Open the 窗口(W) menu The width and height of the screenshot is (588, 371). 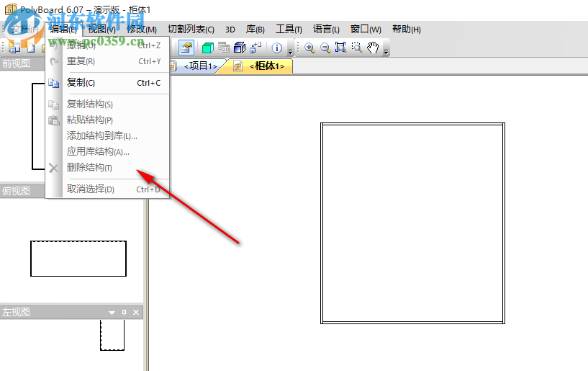[x=366, y=30]
